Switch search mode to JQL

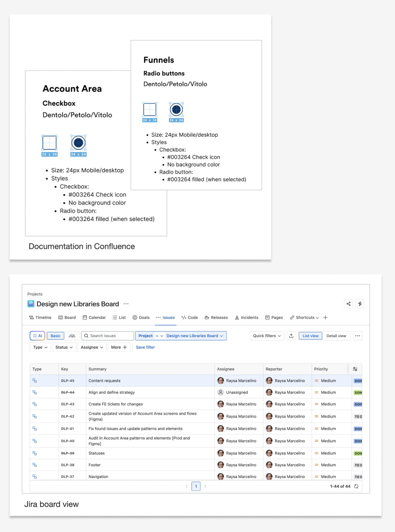[x=72, y=336]
